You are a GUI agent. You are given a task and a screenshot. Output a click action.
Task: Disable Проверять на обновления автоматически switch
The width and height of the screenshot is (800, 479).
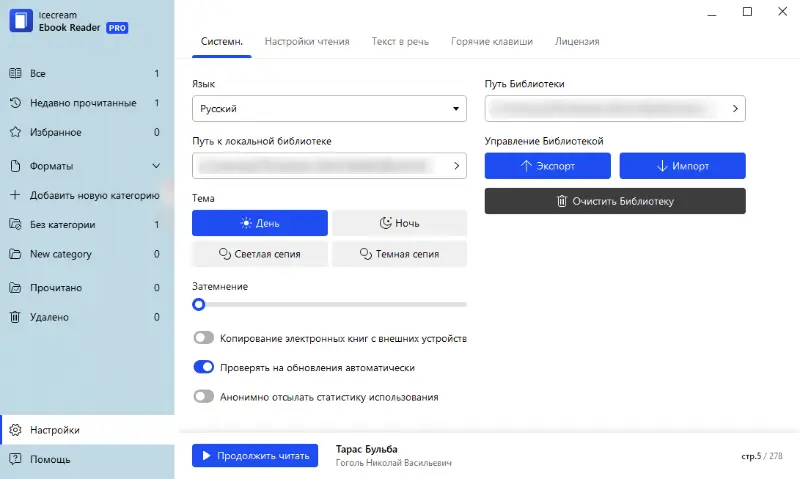tap(204, 367)
